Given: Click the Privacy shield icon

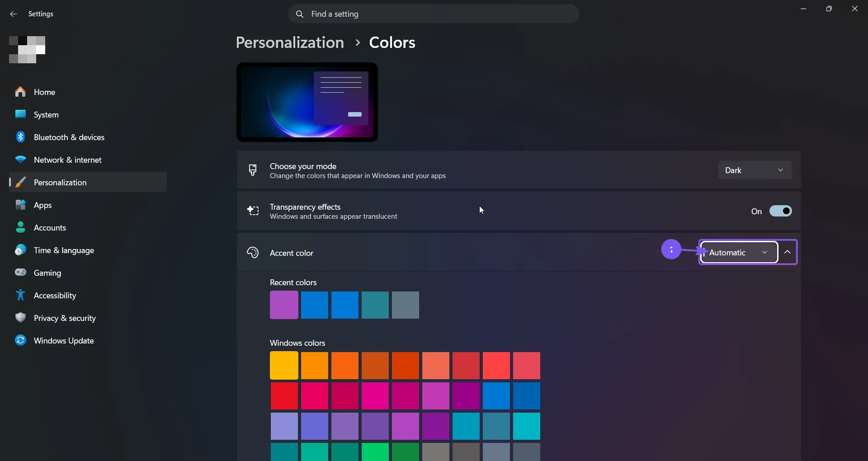Looking at the screenshot, I should [x=20, y=318].
